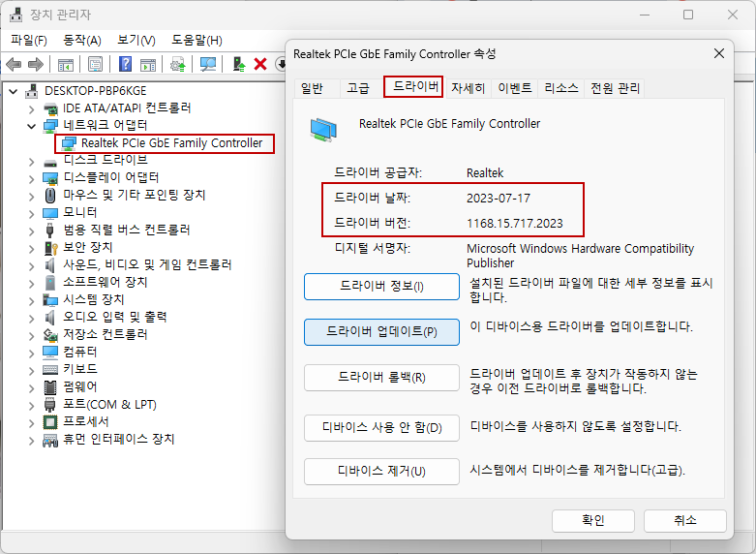Click the 키보드 keyboard icon
756x554 pixels.
[x=50, y=370]
